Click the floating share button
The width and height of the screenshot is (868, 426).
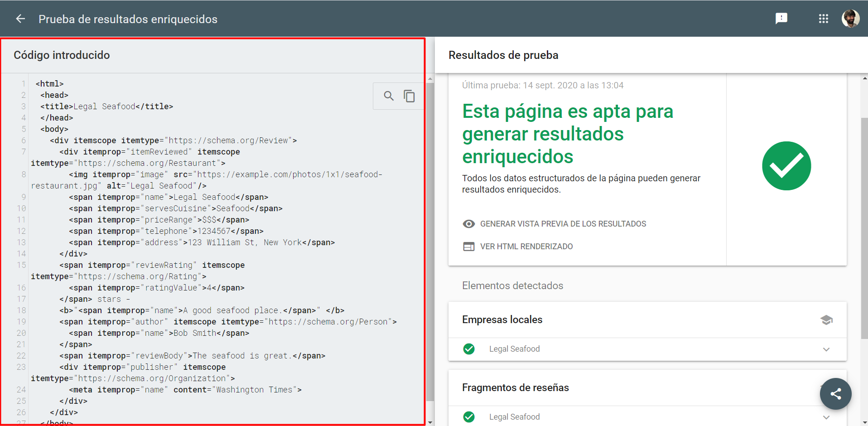click(835, 394)
